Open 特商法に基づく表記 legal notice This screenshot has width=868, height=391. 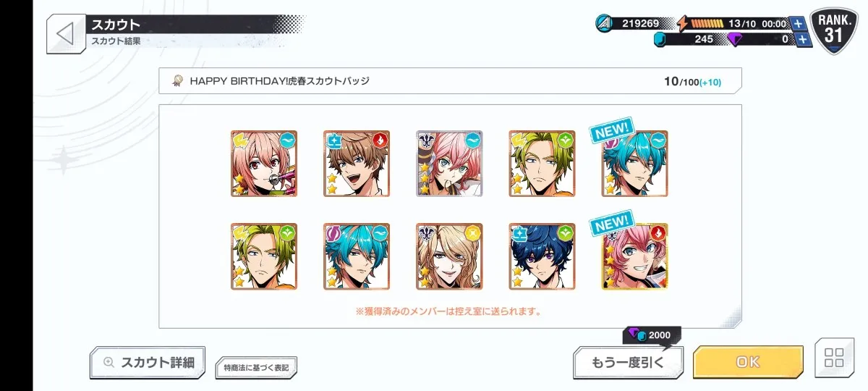pos(256,368)
